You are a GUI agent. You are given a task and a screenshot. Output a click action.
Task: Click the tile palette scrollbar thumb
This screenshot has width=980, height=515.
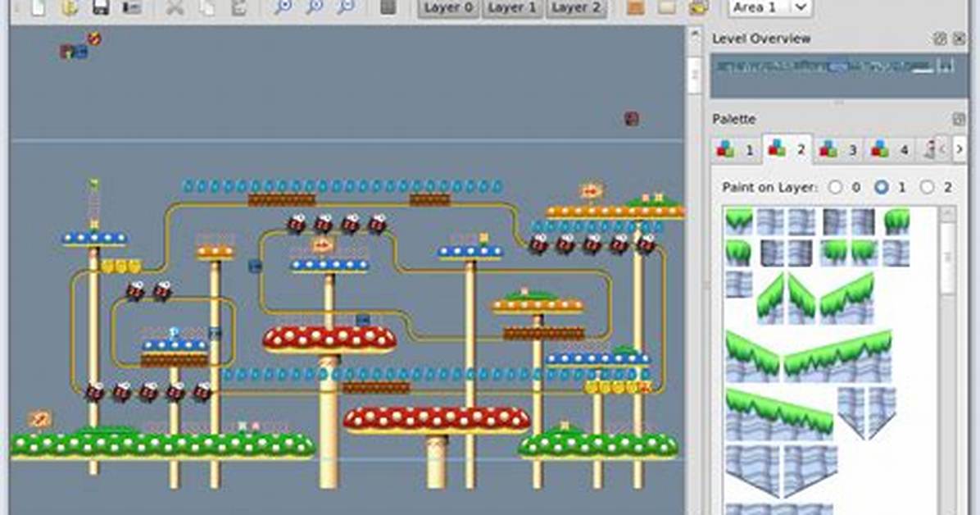click(x=948, y=257)
